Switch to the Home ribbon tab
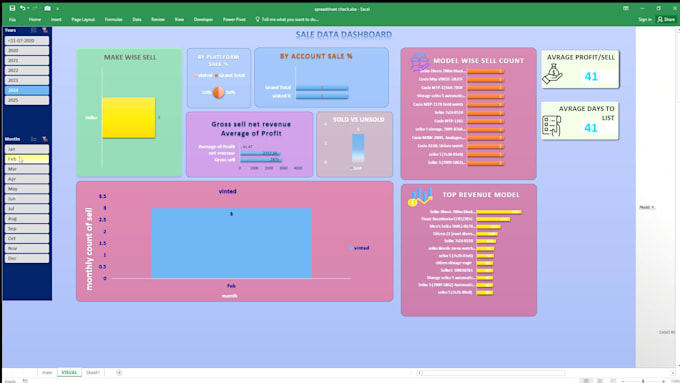 35,20
